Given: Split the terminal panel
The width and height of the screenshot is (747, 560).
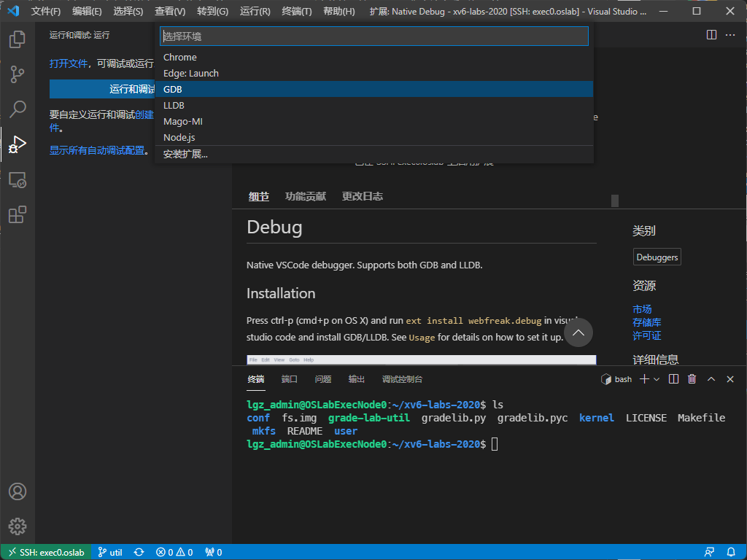Looking at the screenshot, I should [x=673, y=379].
